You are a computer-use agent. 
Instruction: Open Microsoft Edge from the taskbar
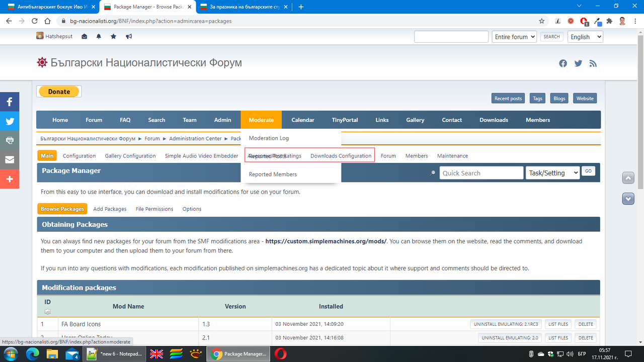(x=33, y=354)
